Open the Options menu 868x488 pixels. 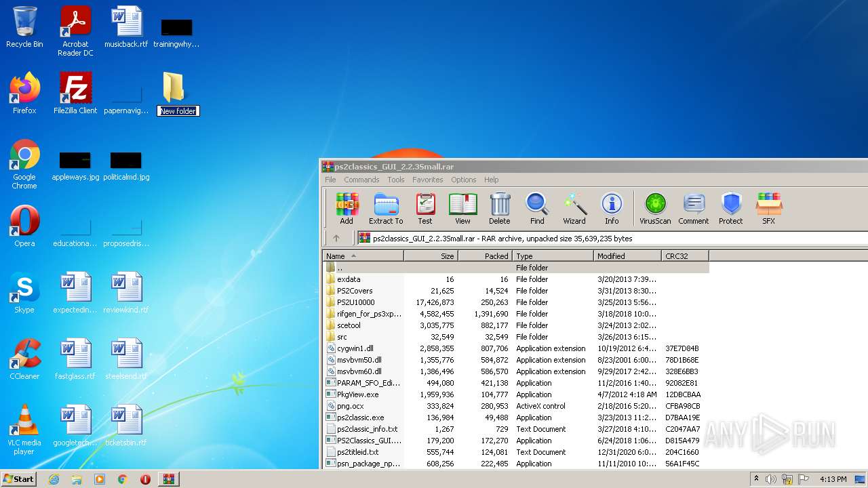pos(464,180)
